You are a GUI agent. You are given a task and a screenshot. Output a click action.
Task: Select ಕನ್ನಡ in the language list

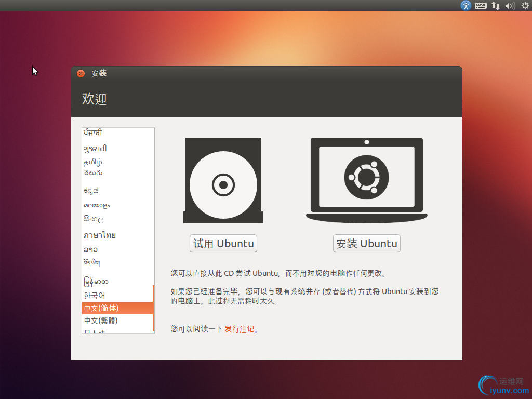coord(117,191)
